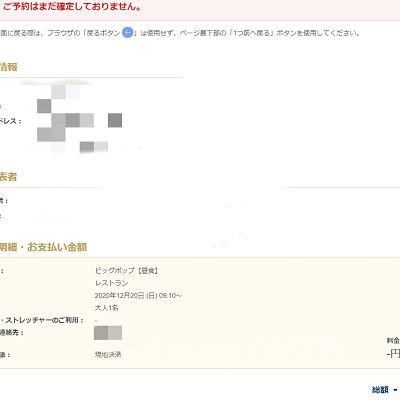
Task: Click the '「1つ前へ戻る」' phrase in instructions
Action: [x=252, y=33]
